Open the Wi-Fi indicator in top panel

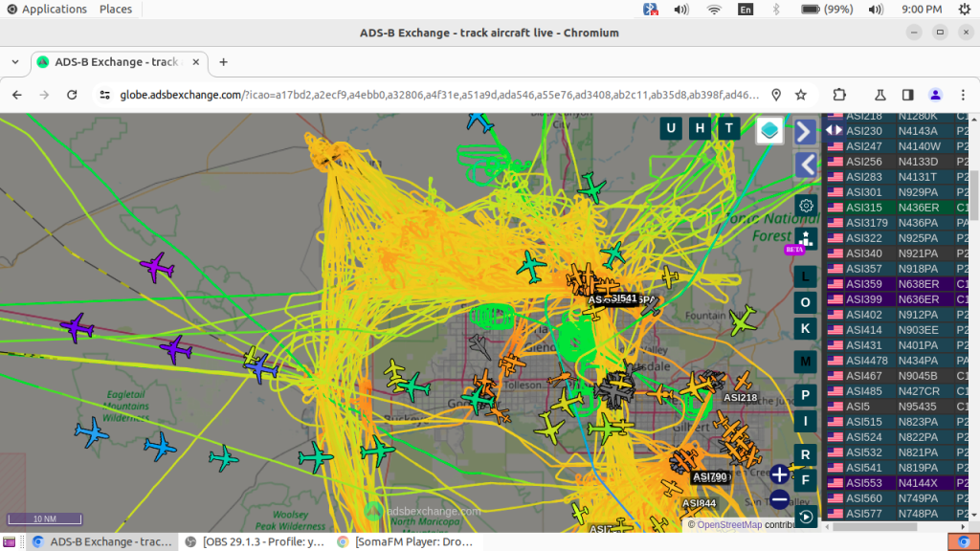714,10
